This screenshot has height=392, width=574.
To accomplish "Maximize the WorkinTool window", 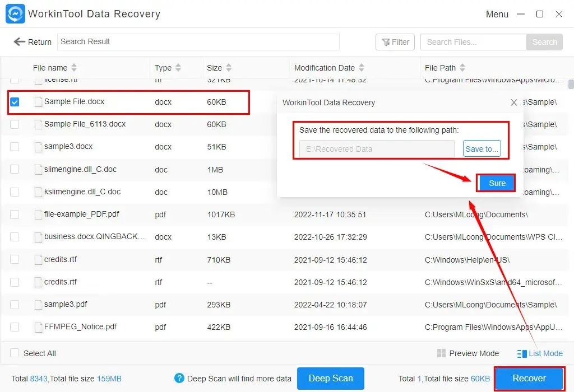I will tap(540, 14).
